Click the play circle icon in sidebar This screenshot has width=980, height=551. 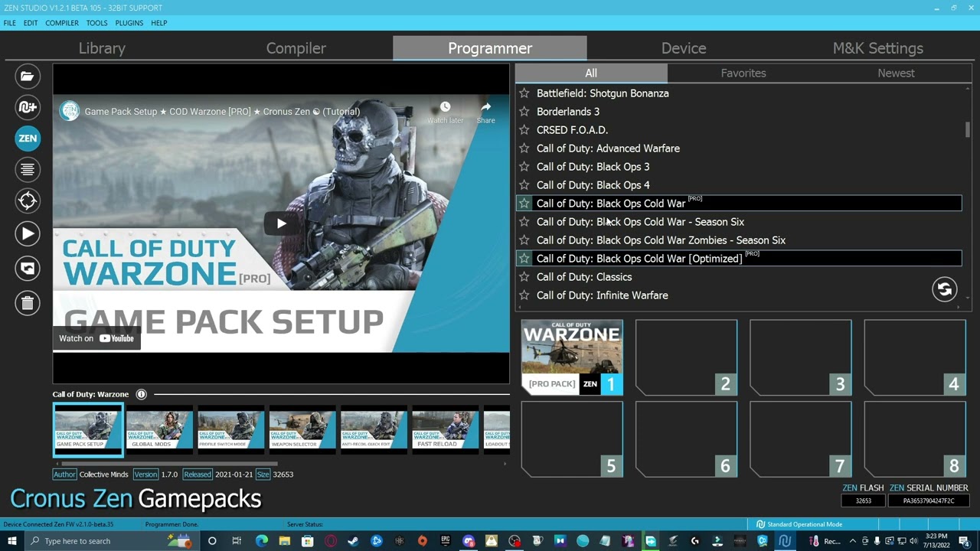tap(27, 233)
